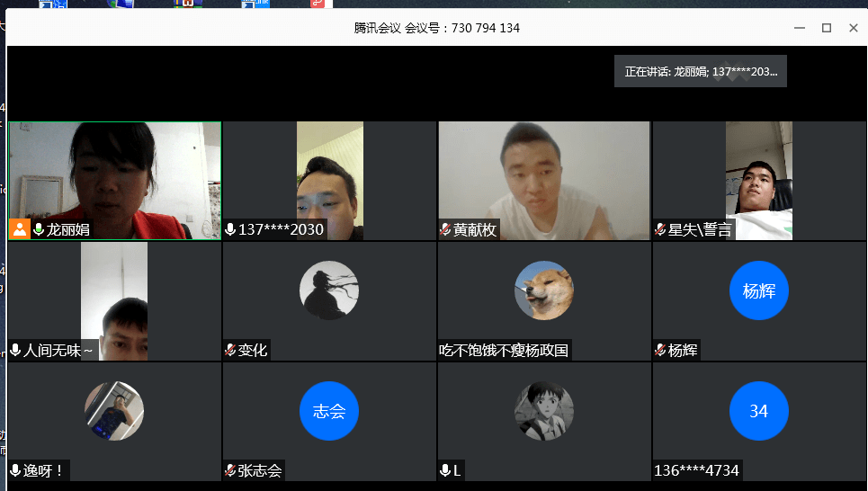Viewport: 868px width, 491px height.
Task: Maximize the 腾讯会议 window
Action: point(827,28)
